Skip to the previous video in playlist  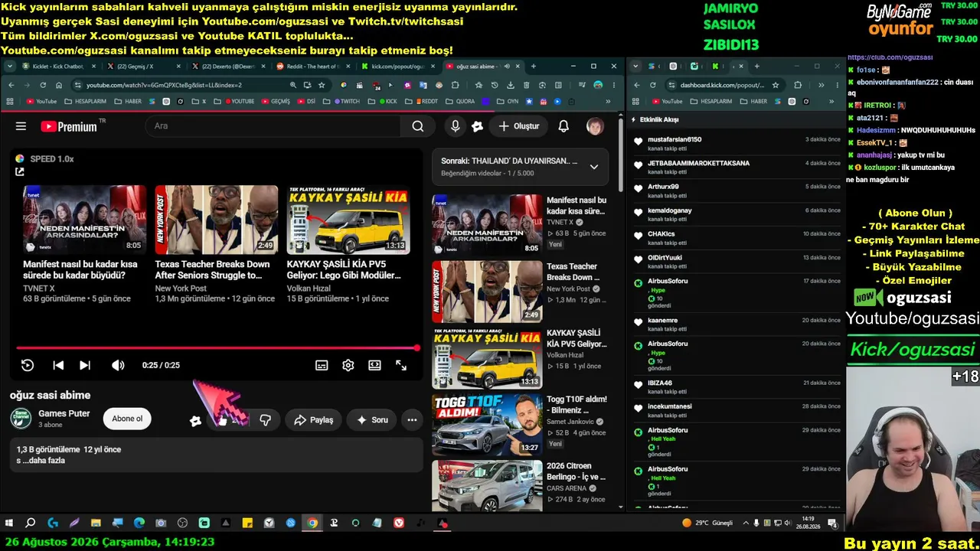(x=58, y=365)
